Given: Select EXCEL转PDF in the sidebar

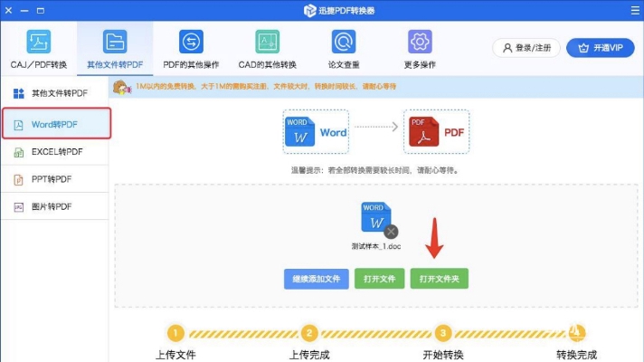Looking at the screenshot, I should (55, 152).
